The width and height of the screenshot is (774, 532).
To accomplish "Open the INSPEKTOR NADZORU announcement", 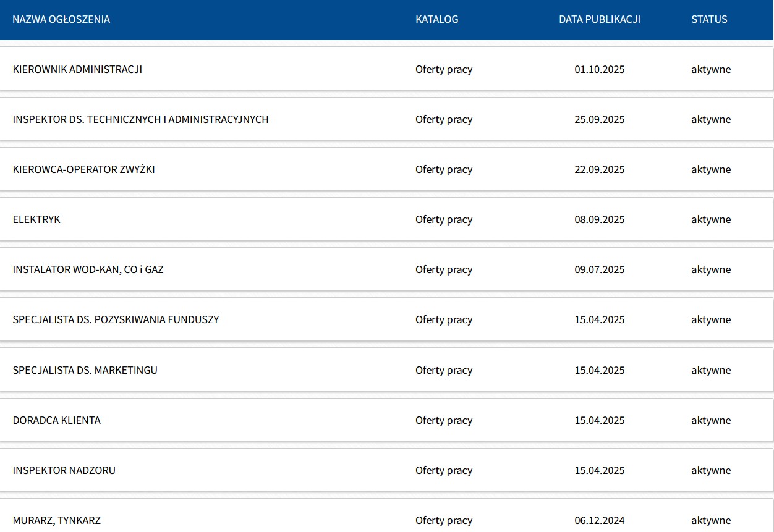I will (x=64, y=470).
